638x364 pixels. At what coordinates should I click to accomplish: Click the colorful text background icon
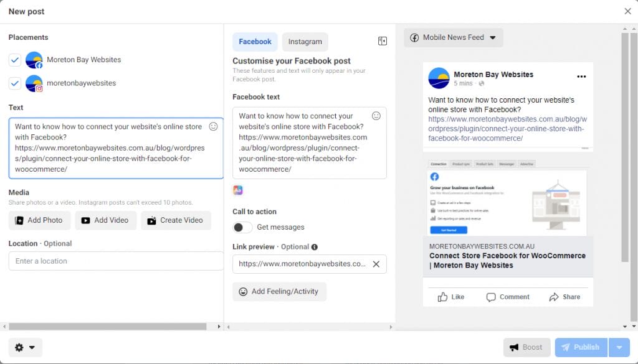pos(238,190)
